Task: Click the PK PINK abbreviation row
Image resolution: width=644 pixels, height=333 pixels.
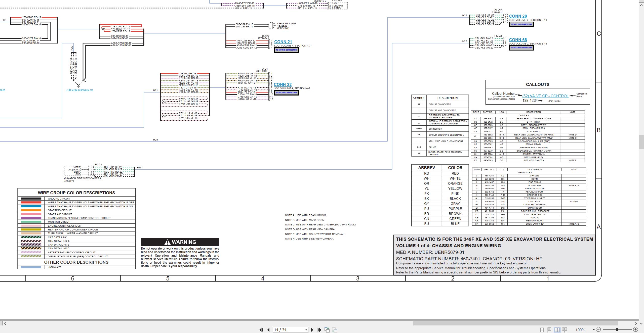Action: (x=440, y=194)
